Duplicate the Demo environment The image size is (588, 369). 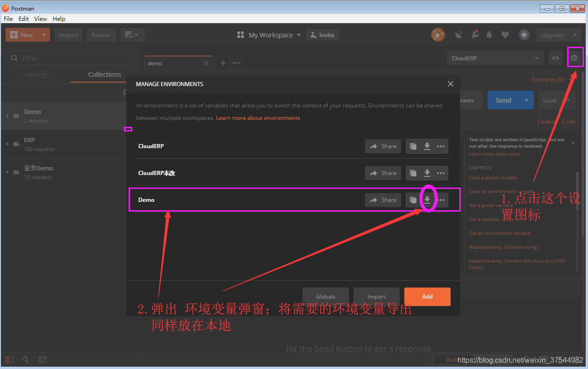pyautogui.click(x=413, y=200)
